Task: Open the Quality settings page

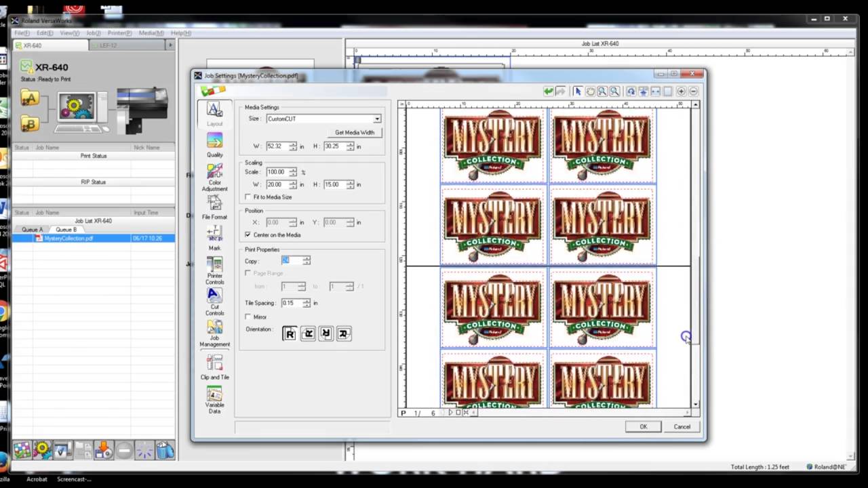Action: pos(214,145)
